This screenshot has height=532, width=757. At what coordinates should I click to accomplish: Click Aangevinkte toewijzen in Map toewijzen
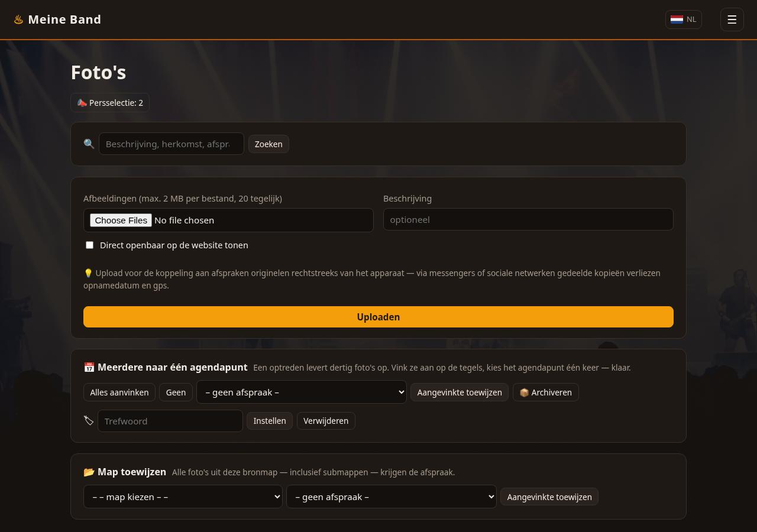click(549, 497)
